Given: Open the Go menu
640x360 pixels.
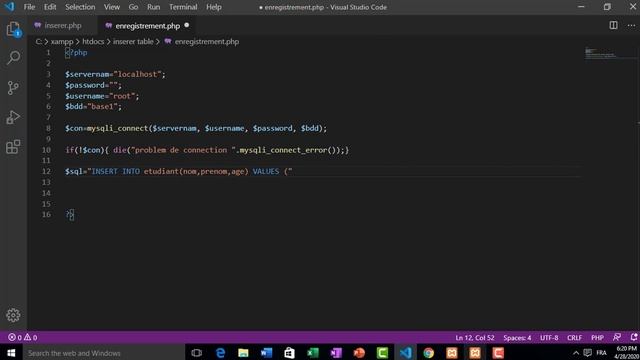Looking at the screenshot, I should [x=133, y=7].
